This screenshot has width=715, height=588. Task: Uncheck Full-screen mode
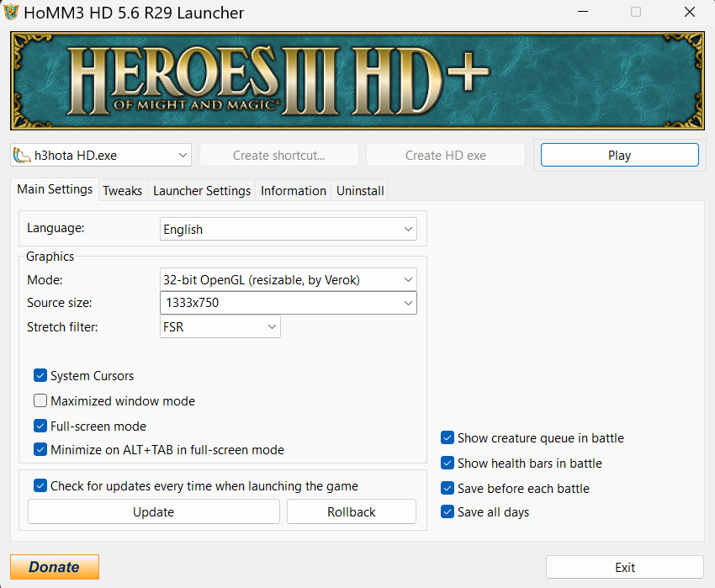pos(40,426)
